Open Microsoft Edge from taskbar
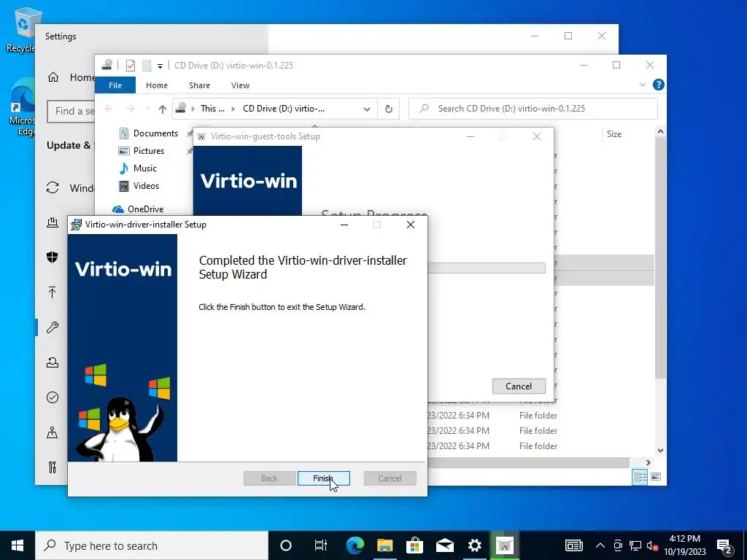This screenshot has height=560, width=747. pyautogui.click(x=355, y=545)
